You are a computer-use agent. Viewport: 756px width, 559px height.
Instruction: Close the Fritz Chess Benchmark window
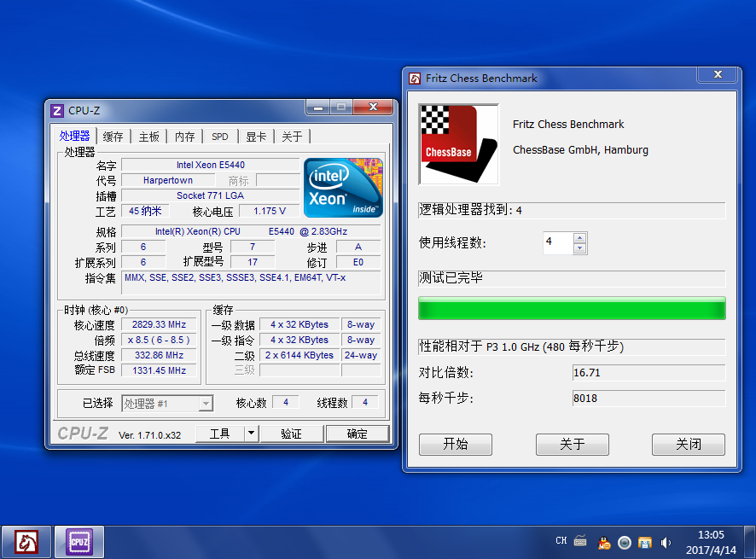coord(718,74)
